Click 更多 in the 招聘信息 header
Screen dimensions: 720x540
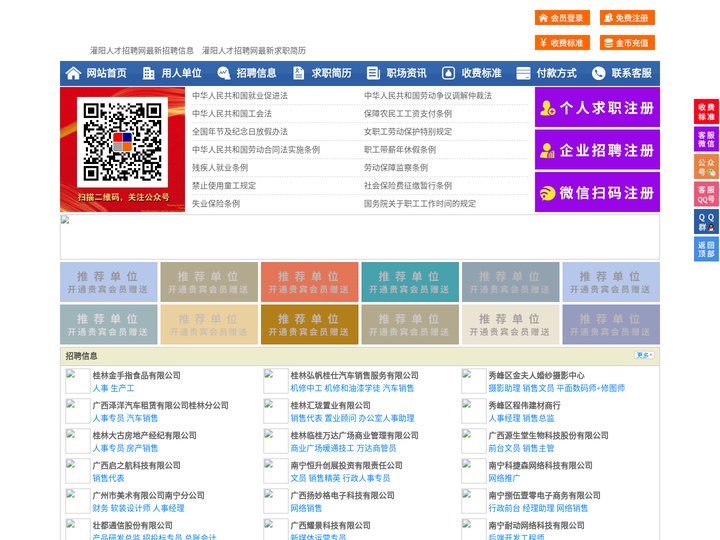644,355
